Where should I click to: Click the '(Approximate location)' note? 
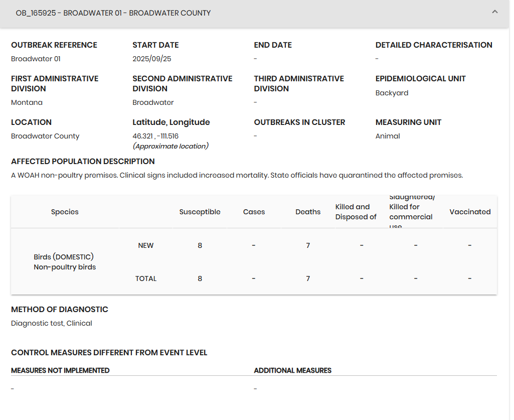click(x=170, y=146)
